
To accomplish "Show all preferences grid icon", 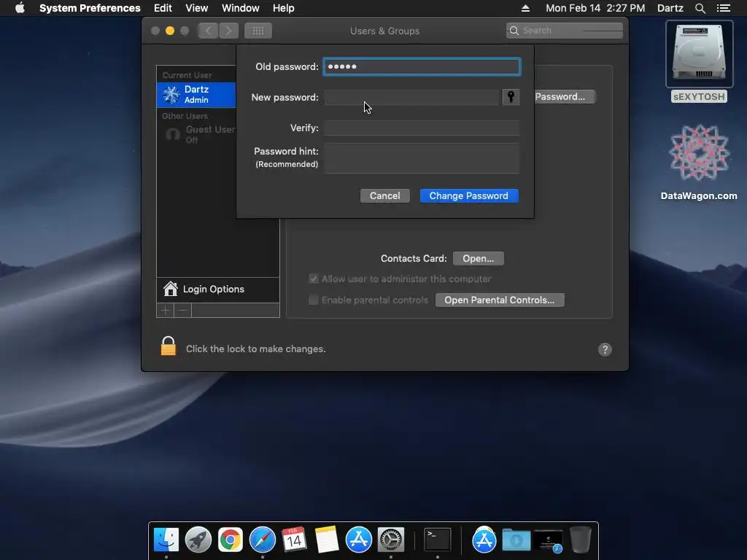I will (258, 31).
